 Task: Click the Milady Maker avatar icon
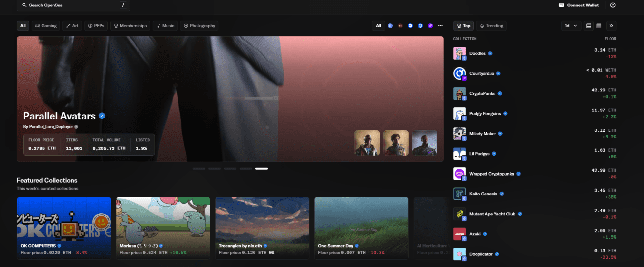coord(459,134)
